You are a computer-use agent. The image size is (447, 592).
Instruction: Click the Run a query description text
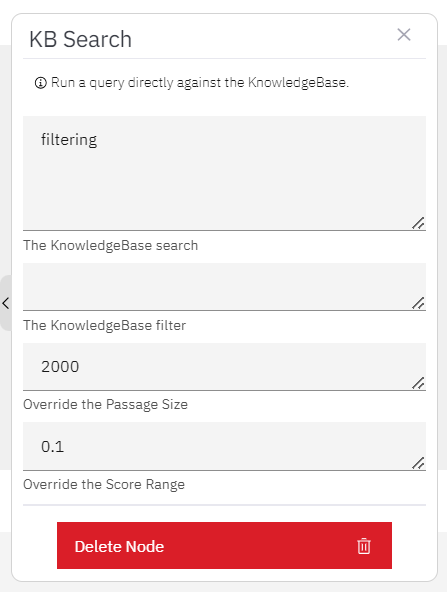[200, 83]
